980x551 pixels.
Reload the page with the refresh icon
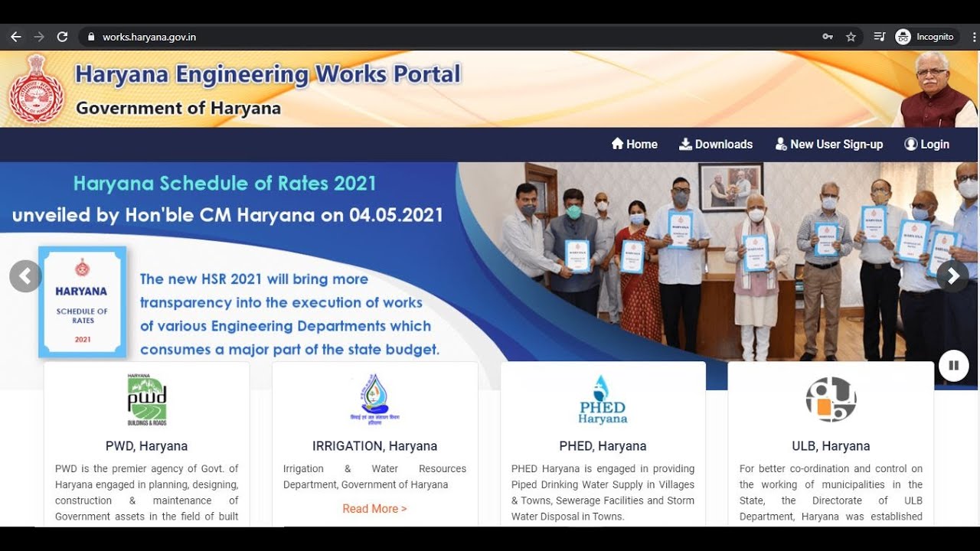point(62,37)
